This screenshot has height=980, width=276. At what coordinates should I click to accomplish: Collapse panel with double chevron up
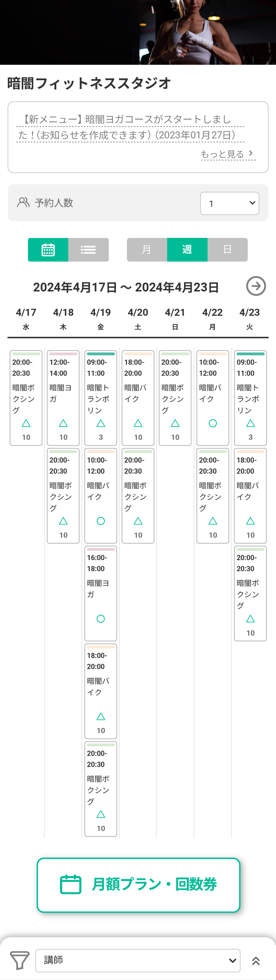pyautogui.click(x=256, y=961)
